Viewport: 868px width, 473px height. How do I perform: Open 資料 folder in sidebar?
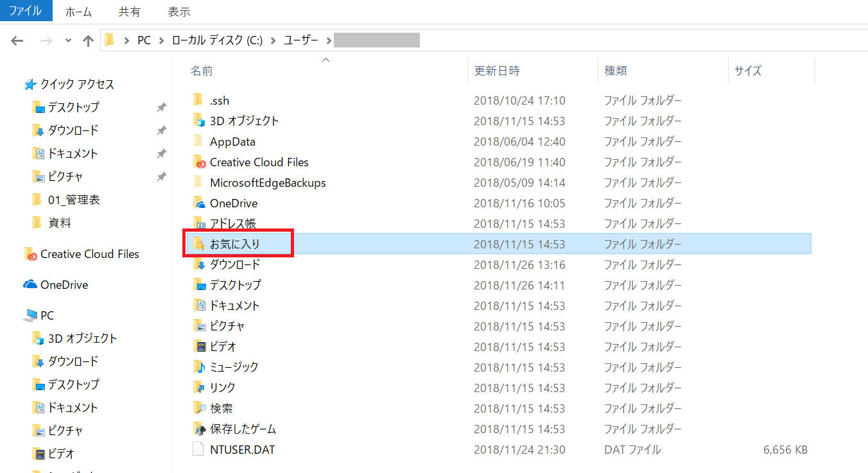tap(60, 223)
